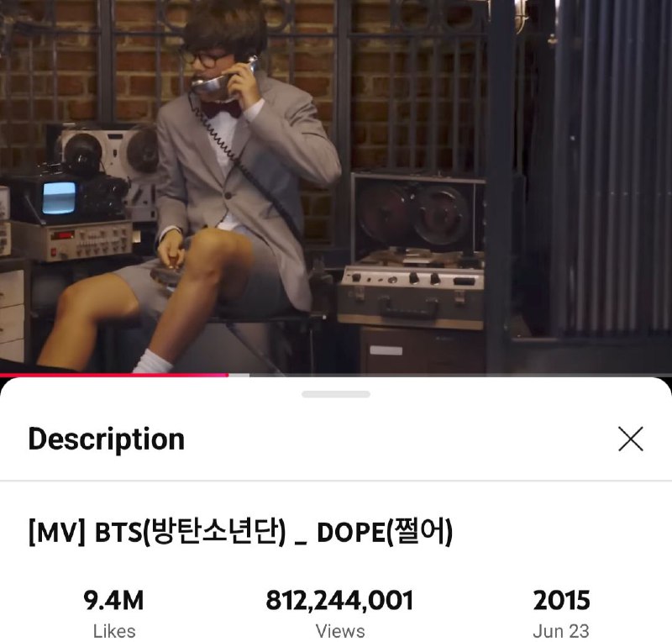Select the [MV] prefix in video title
This screenshot has height=642, width=672.
pyautogui.click(x=57, y=532)
